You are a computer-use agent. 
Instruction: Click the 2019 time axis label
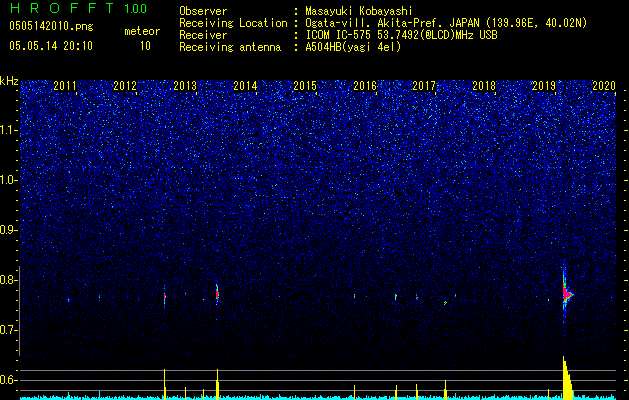(x=544, y=86)
